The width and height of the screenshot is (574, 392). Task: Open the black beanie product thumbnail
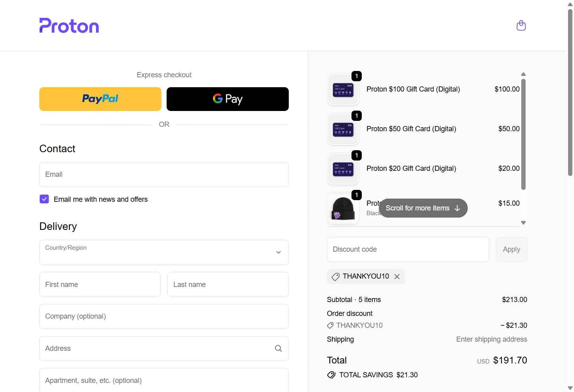(x=343, y=208)
